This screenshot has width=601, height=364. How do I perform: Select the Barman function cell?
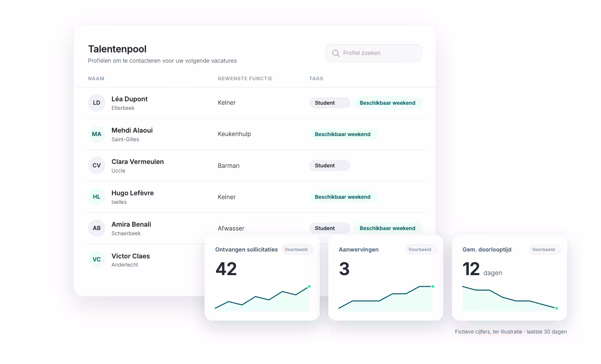[229, 166]
